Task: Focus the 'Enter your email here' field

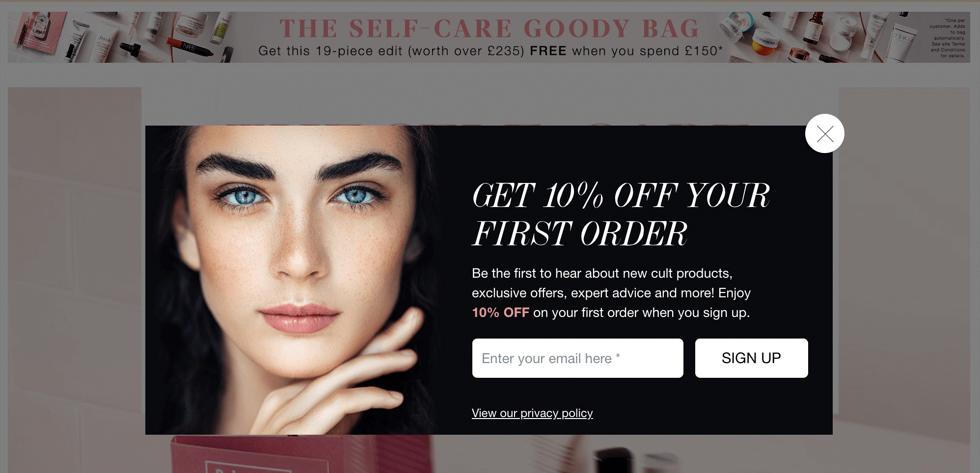Action: 577,358
